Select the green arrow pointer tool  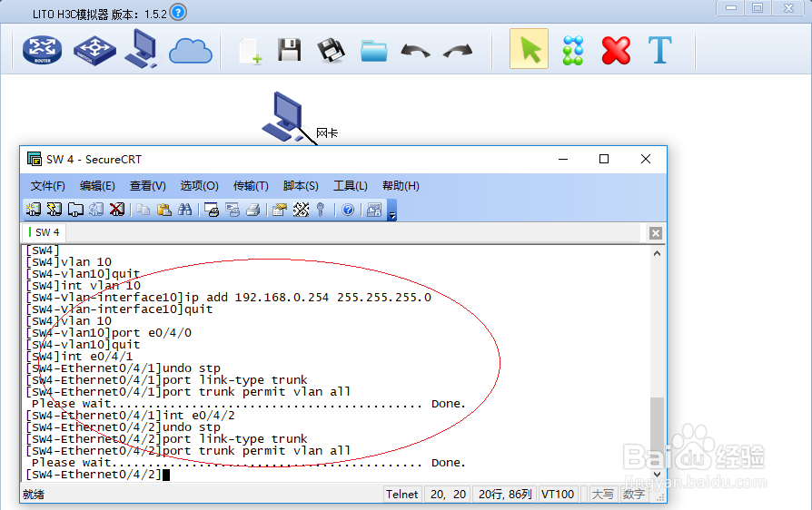pos(530,49)
